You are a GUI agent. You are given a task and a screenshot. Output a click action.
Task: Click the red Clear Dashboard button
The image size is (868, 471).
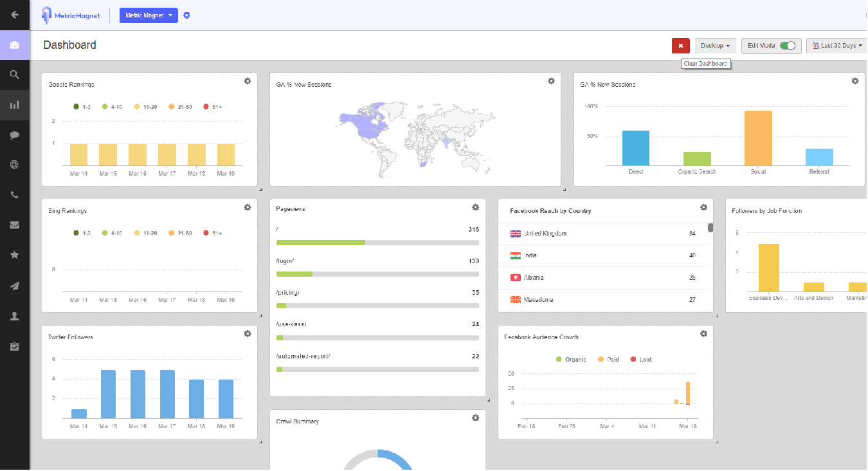[x=681, y=46]
